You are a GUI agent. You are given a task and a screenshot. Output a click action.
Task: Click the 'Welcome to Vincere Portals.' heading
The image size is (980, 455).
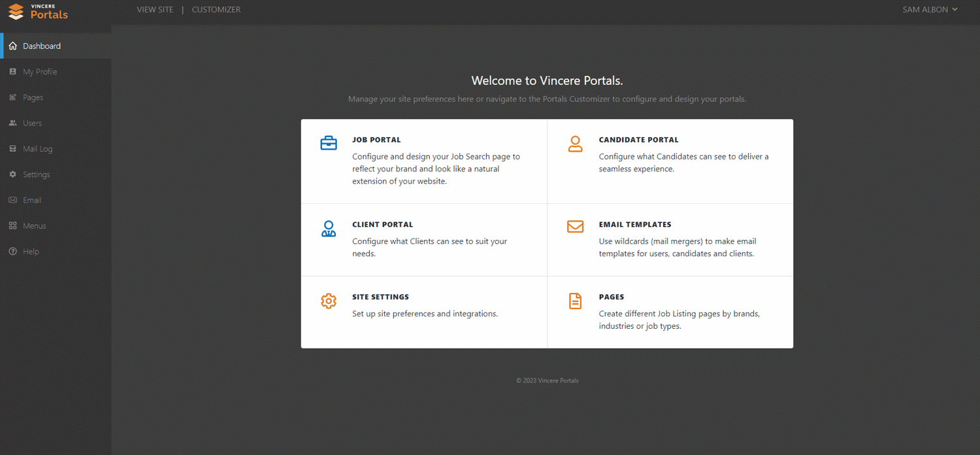click(x=547, y=80)
